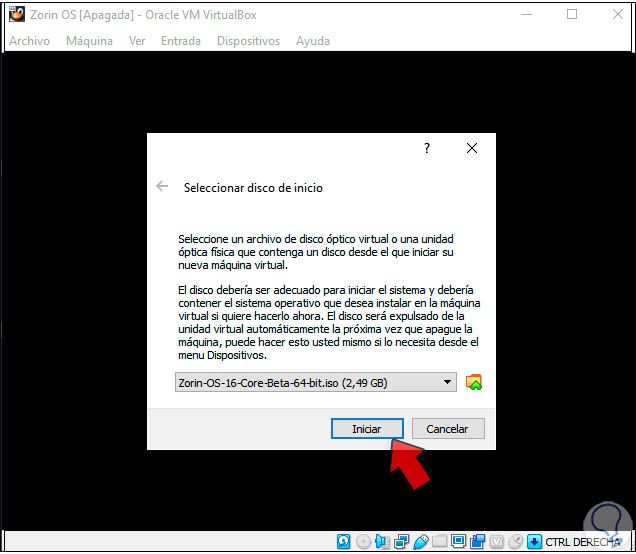Open the Entrada menu

[181, 41]
